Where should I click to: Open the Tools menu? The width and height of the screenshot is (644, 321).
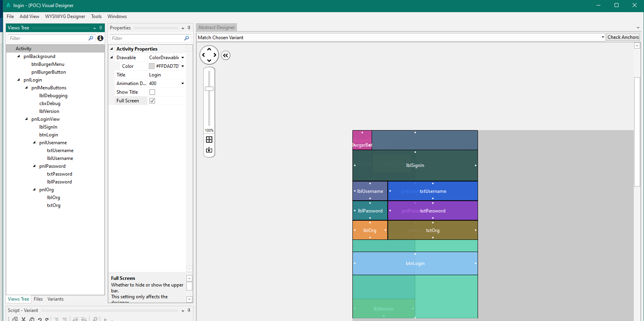96,16
